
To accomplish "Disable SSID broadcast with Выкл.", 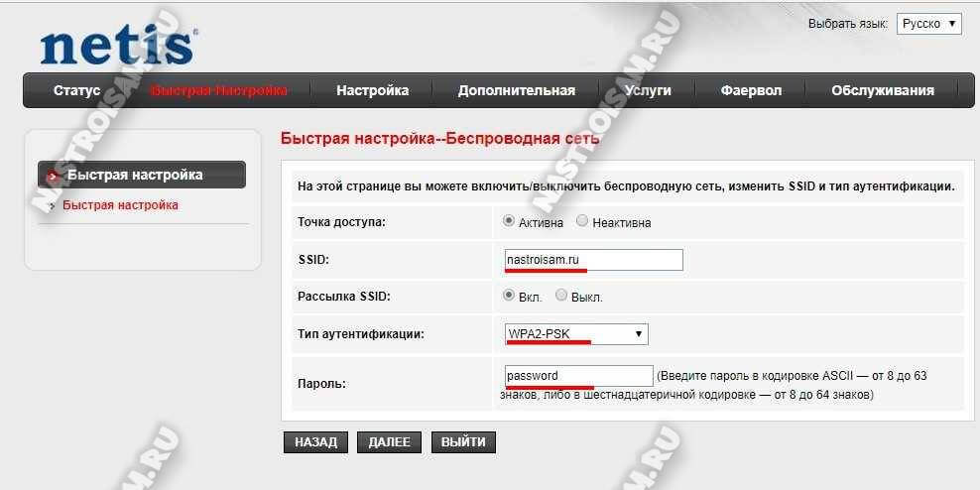I will 561,296.
